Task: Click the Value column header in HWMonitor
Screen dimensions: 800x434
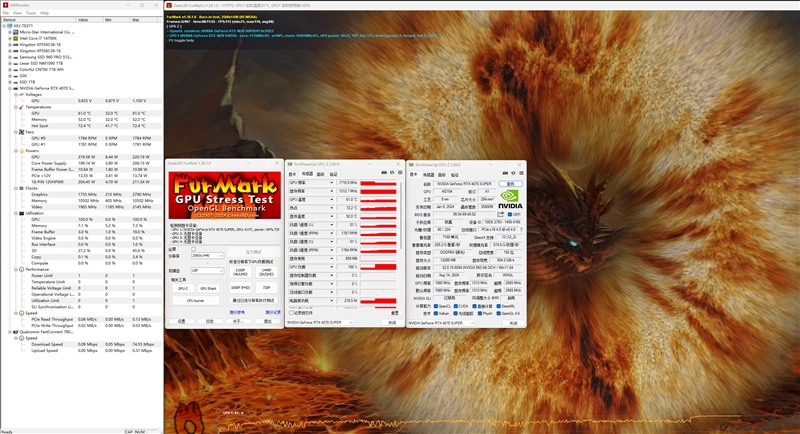Action: tap(89, 19)
